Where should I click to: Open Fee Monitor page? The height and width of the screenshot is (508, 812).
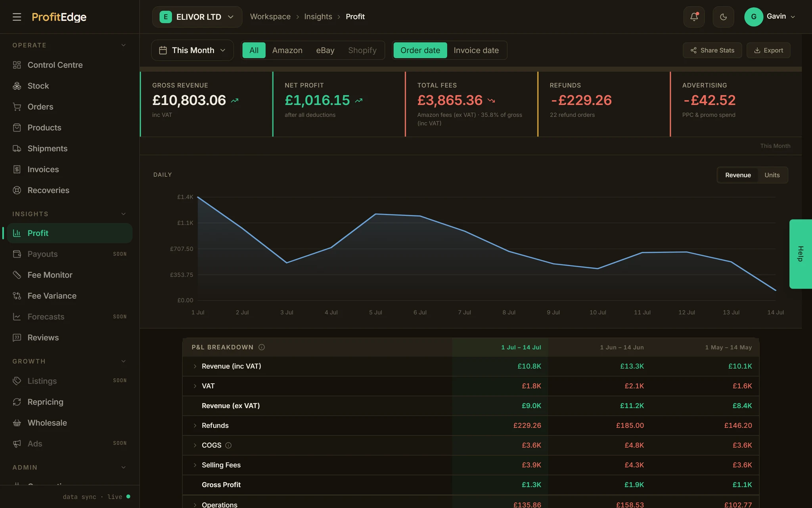click(x=70, y=275)
